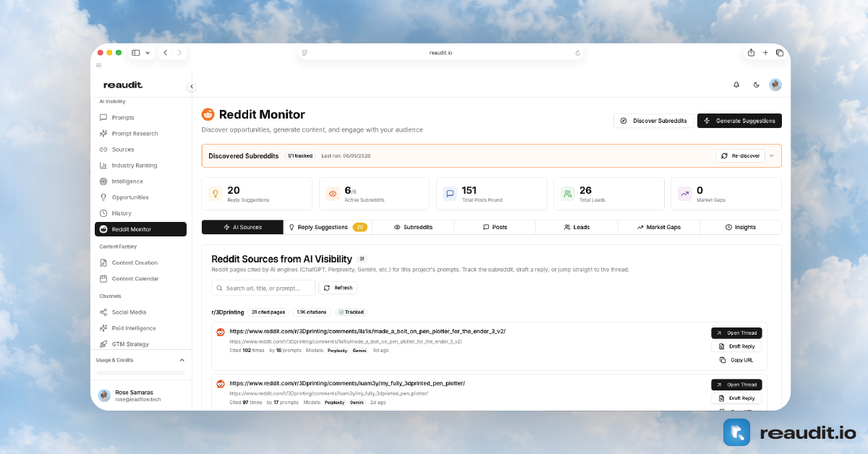The image size is (868, 454).
Task: Open the made_a_bolt_on_pen_plotter link title
Action: coord(367,331)
